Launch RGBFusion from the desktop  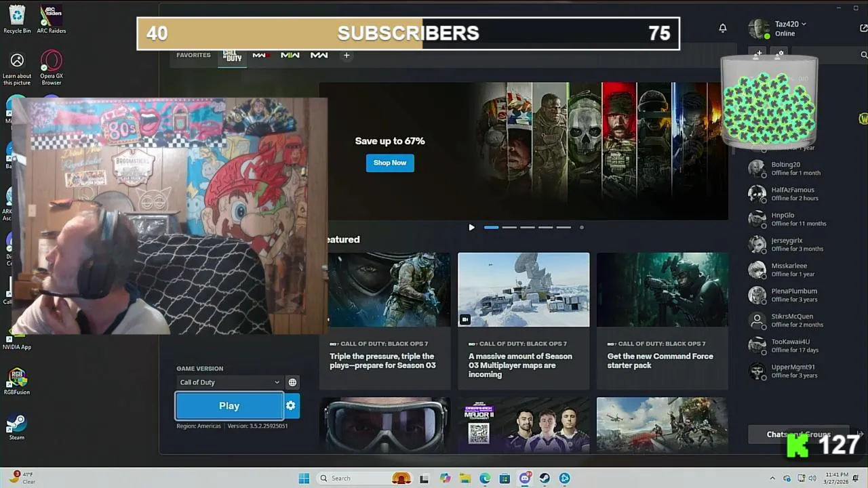click(17, 382)
